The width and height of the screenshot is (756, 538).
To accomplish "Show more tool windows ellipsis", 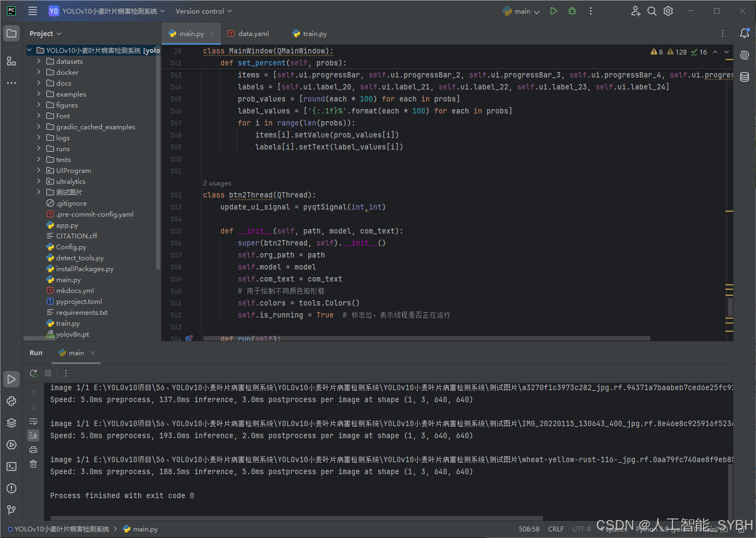I will 11,83.
